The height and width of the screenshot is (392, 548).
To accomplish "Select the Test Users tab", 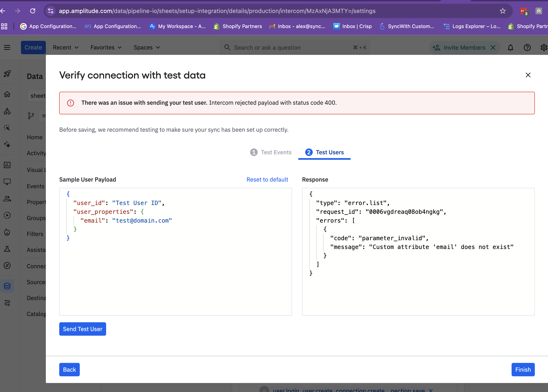I will point(325,152).
